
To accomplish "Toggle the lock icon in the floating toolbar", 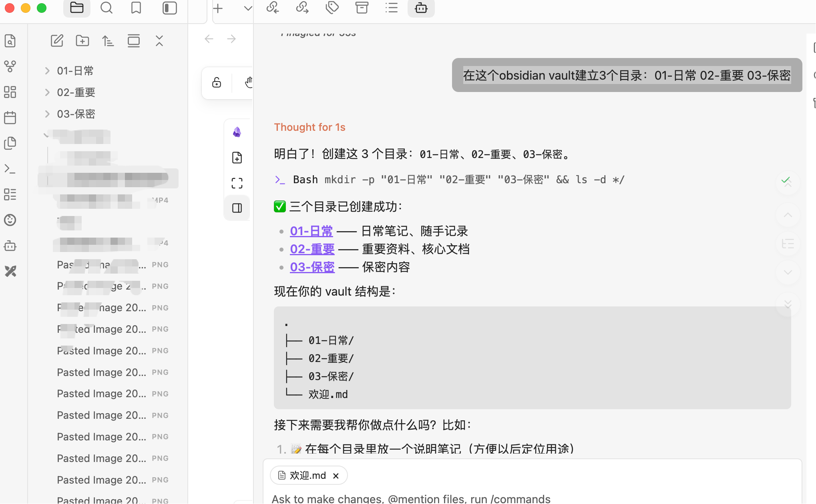I will point(217,82).
